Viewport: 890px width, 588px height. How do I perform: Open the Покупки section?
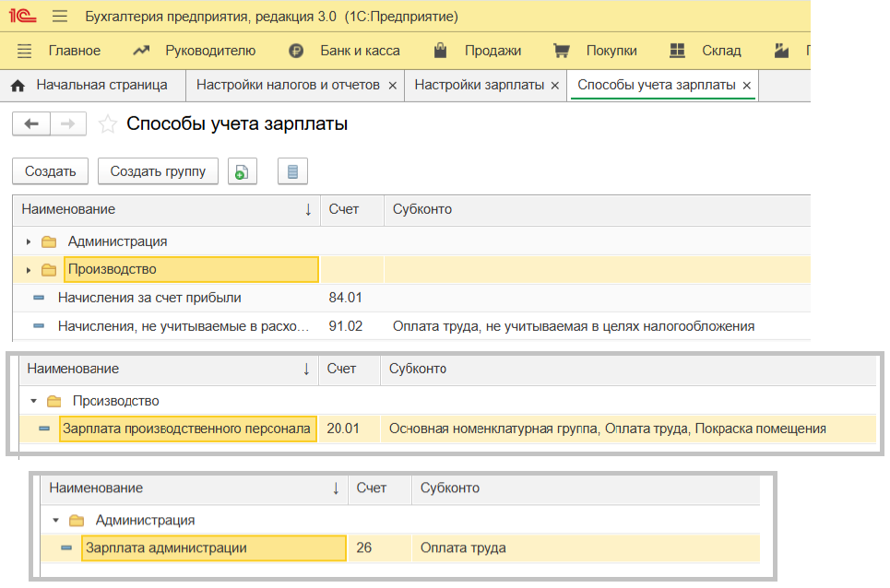(x=611, y=51)
